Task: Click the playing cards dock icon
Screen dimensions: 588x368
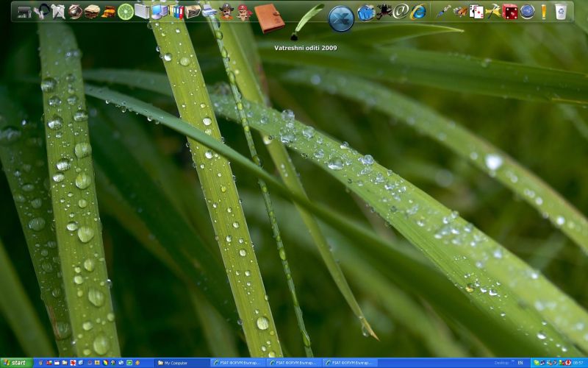Action: [x=476, y=12]
